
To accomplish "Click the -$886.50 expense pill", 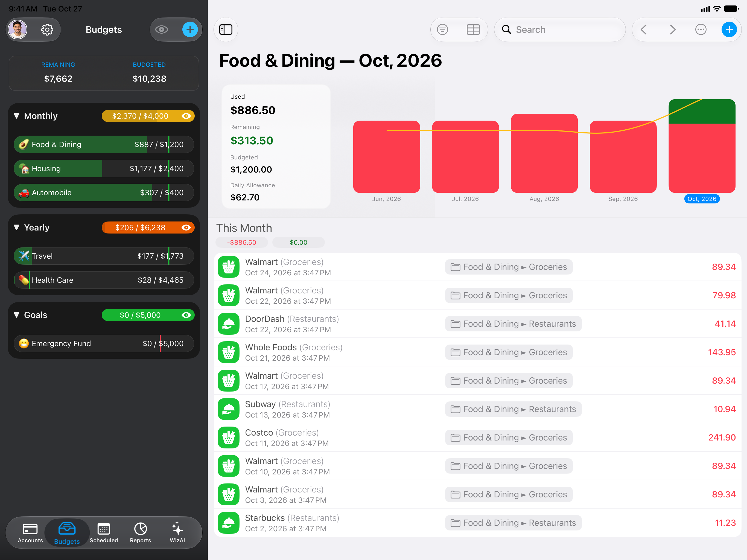I will coord(241,243).
